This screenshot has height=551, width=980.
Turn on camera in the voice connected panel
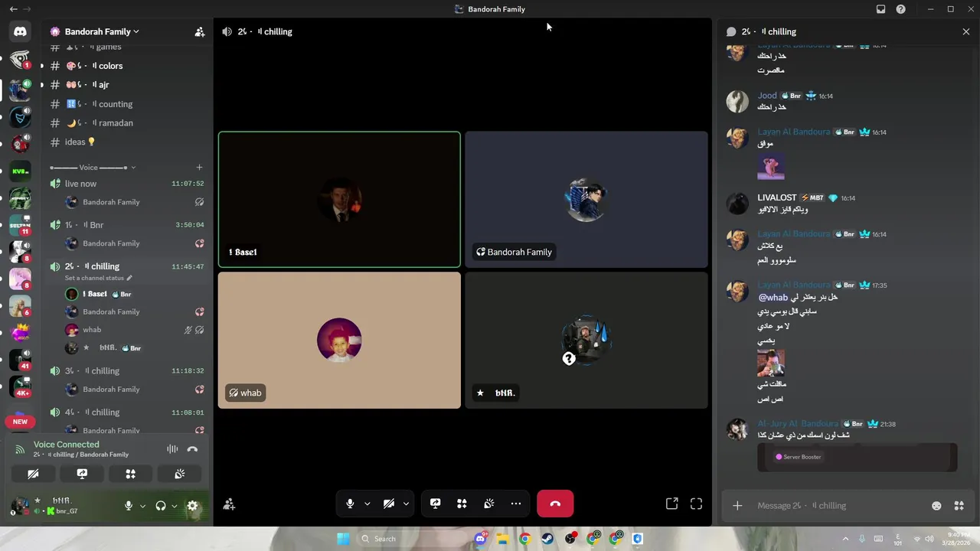(33, 474)
